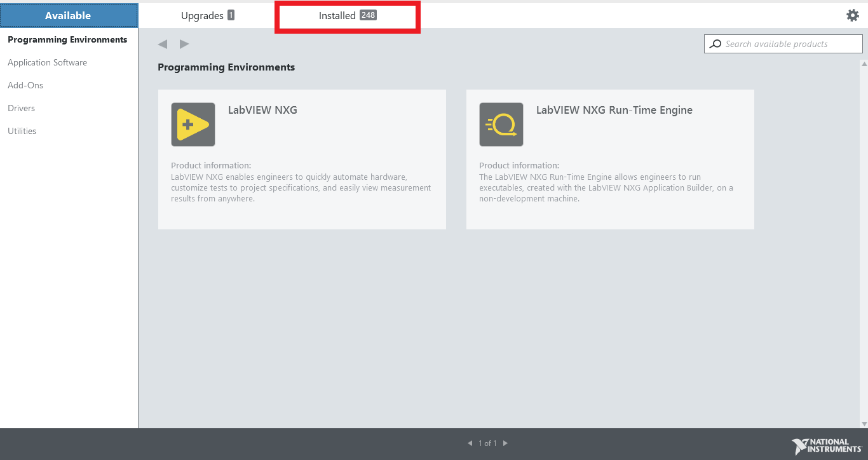Select the Utilities category
Screen dimensions: 868x460
tap(22, 131)
